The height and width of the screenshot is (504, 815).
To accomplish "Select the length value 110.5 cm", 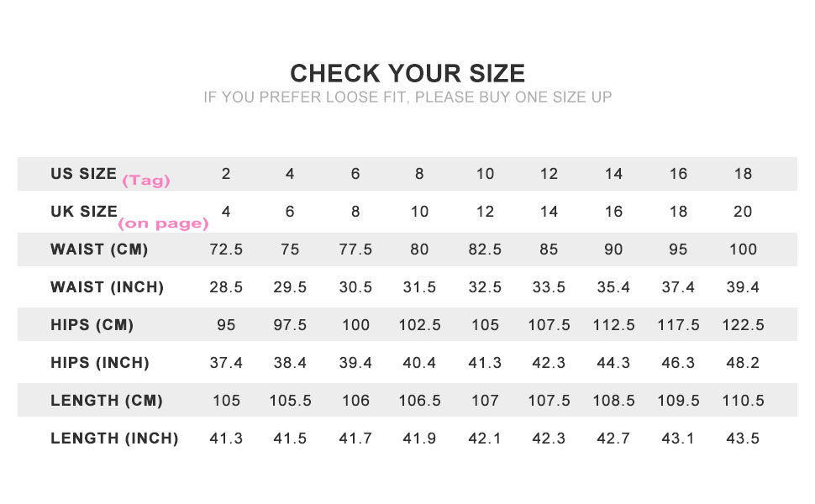I will [743, 401].
